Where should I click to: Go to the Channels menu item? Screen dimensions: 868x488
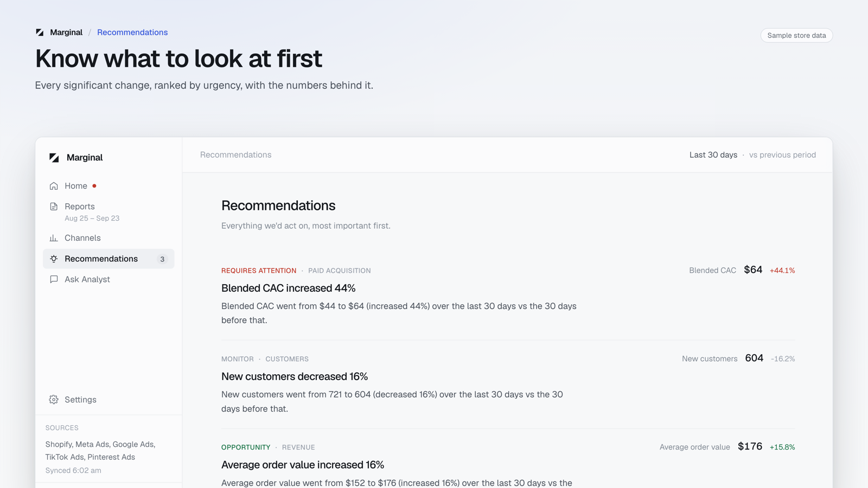pos(108,238)
